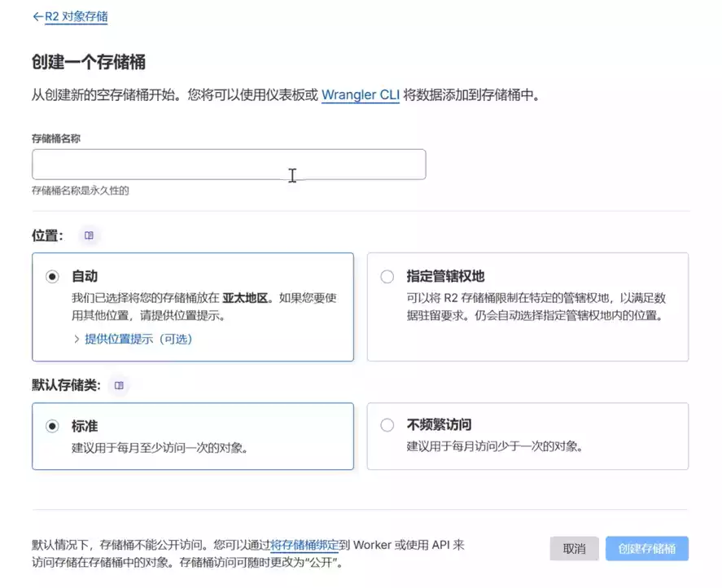Screen dimensions: 722x588
Task: Click the 指定管辖权地 card description text
Action: 536,306
